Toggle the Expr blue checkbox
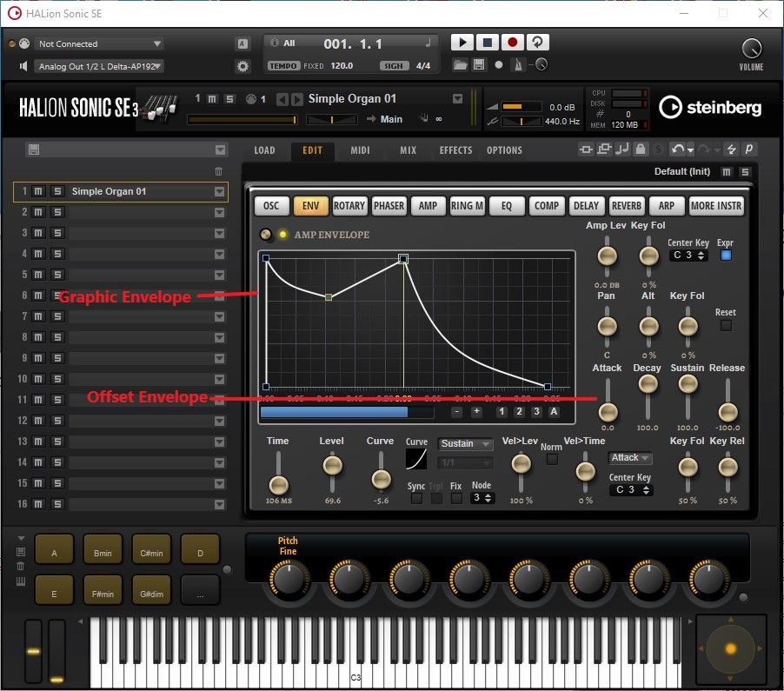 coord(726,255)
